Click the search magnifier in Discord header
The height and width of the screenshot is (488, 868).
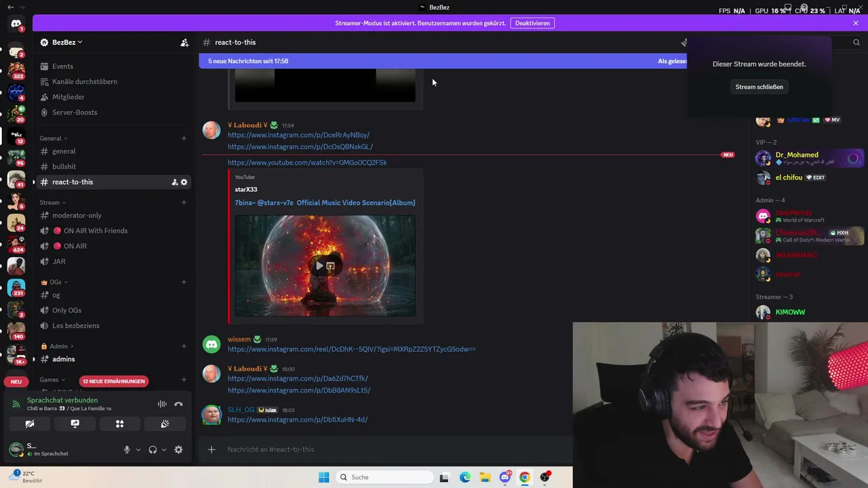[856, 42]
